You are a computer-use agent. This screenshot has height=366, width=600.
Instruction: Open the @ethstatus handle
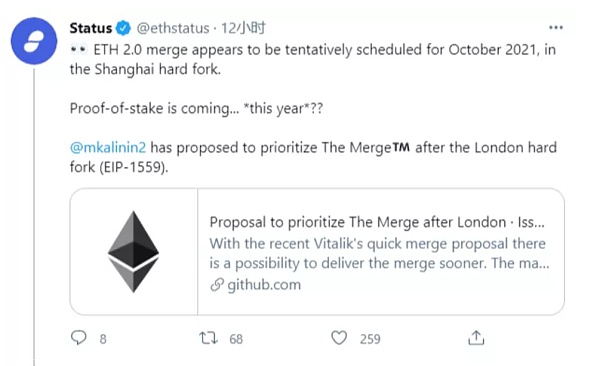pyautogui.click(x=173, y=28)
